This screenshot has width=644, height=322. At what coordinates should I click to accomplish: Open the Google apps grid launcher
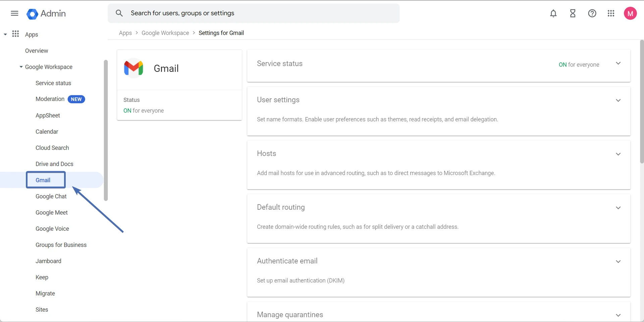tap(611, 13)
